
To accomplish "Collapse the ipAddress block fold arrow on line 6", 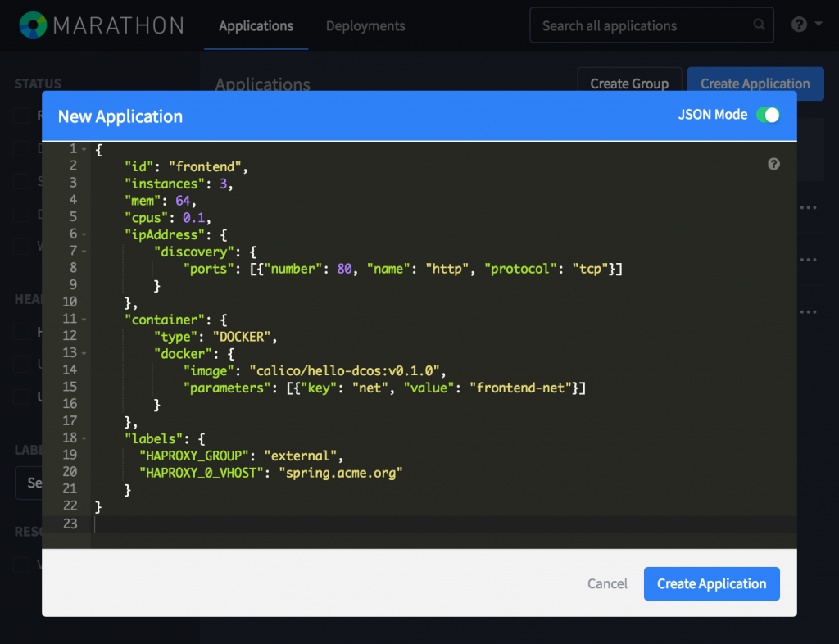I will (84, 234).
